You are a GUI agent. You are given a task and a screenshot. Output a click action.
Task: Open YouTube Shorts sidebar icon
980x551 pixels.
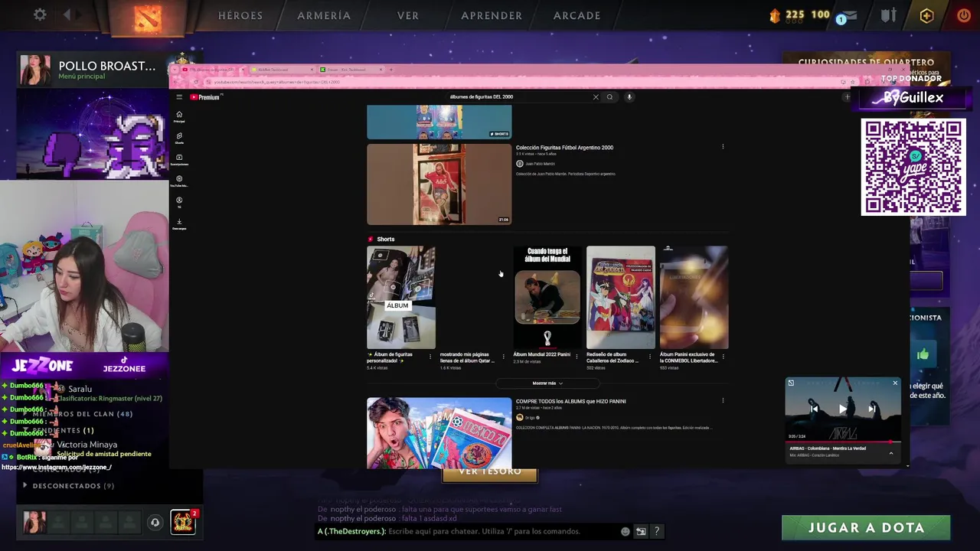(179, 138)
